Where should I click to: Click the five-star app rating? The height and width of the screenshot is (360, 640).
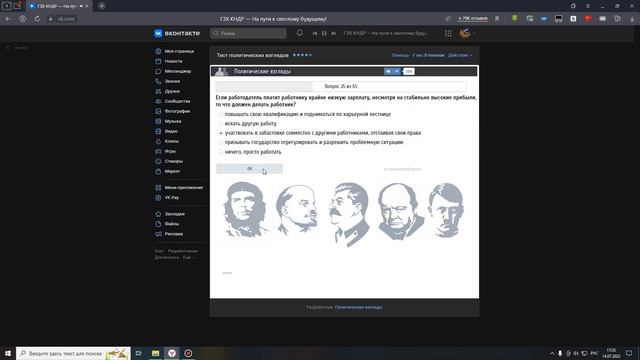coord(302,55)
